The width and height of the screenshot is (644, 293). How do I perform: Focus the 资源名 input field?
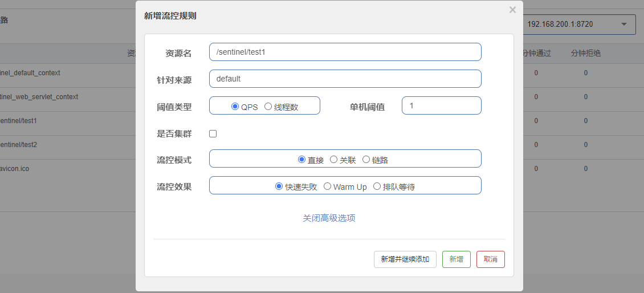pyautogui.click(x=345, y=52)
